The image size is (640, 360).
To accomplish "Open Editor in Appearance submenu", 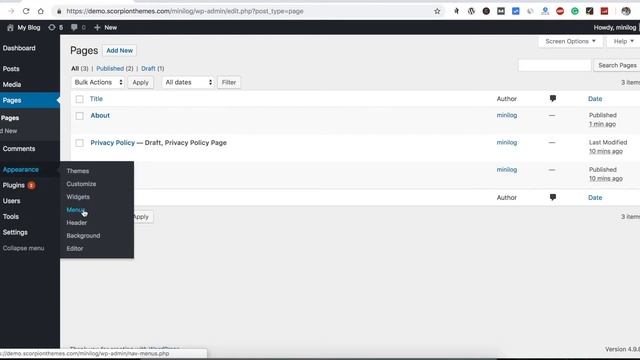I will [x=75, y=248].
